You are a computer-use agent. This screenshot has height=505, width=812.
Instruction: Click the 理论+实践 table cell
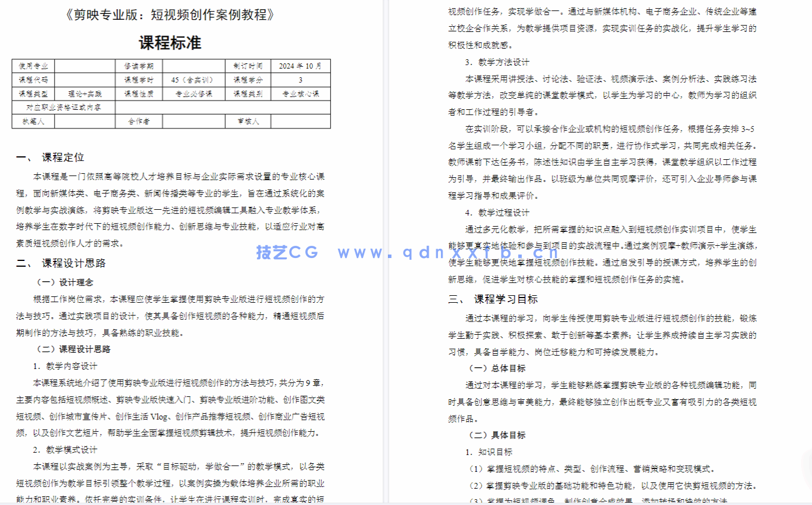point(85,94)
